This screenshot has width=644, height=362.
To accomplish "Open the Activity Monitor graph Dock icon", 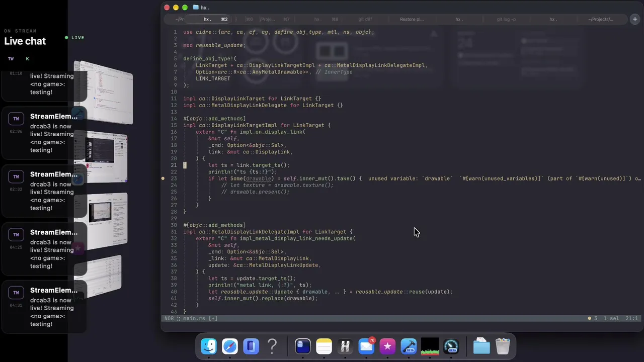I will click(x=430, y=346).
